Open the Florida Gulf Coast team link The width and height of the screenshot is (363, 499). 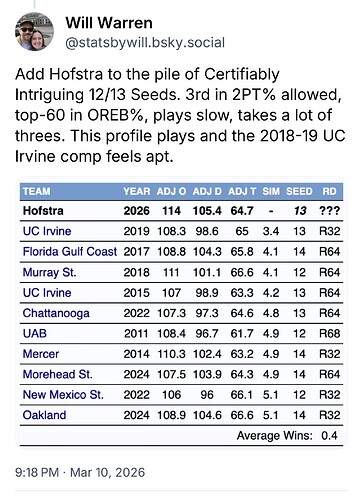tap(70, 251)
